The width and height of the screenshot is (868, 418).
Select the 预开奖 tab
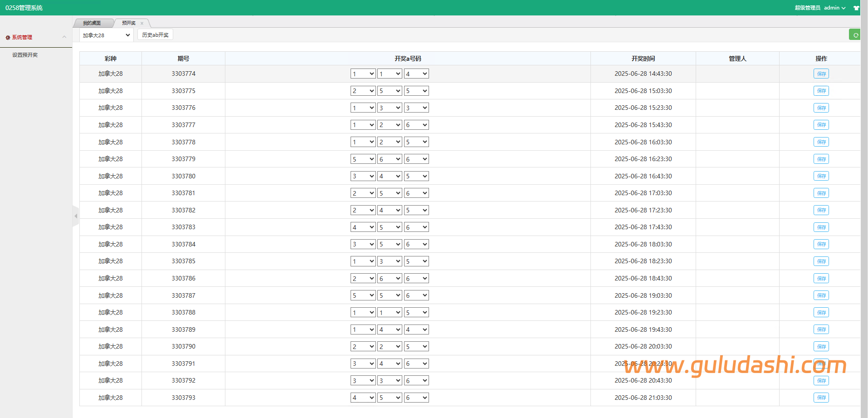point(129,23)
